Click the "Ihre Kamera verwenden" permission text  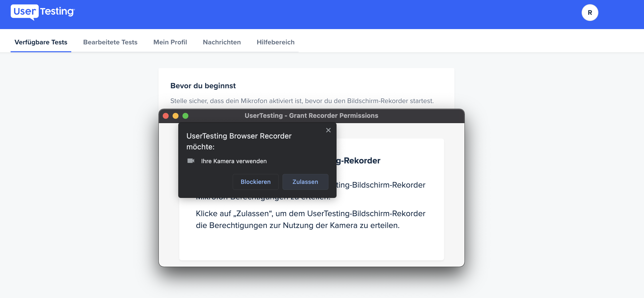click(234, 161)
